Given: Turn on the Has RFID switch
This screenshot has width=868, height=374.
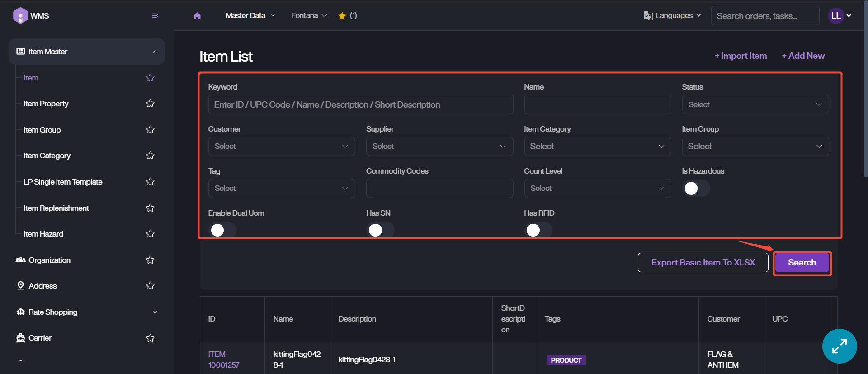Looking at the screenshot, I should (538, 230).
